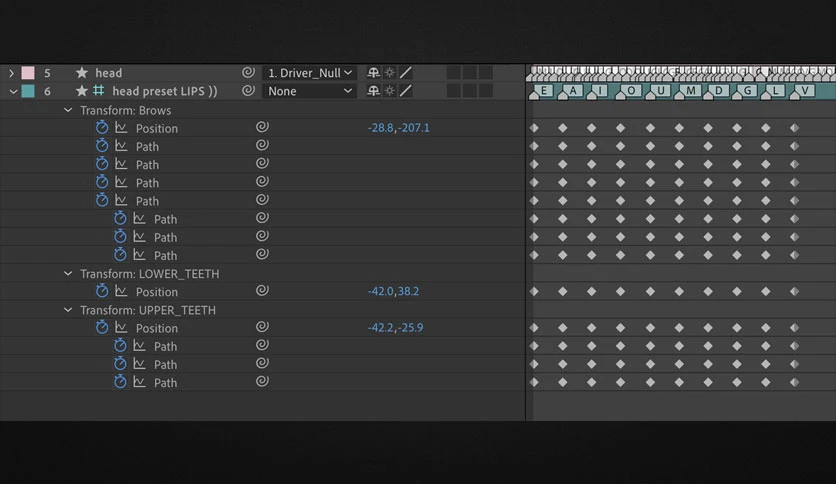Select the Transform: UPPER_TEETH group label
This screenshot has height=484, width=836.
pos(148,310)
